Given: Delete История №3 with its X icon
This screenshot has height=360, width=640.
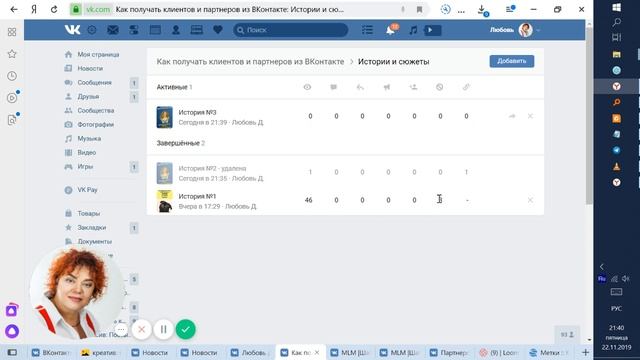Looking at the screenshot, I should pos(530,116).
